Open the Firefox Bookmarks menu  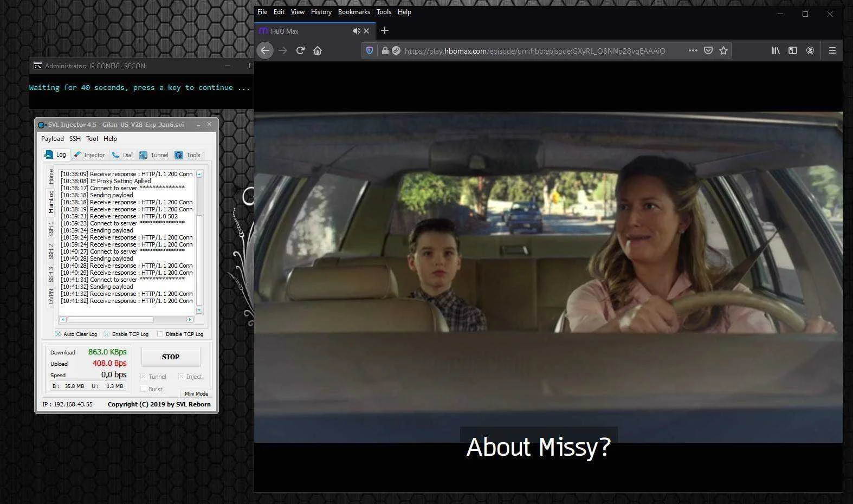(354, 12)
